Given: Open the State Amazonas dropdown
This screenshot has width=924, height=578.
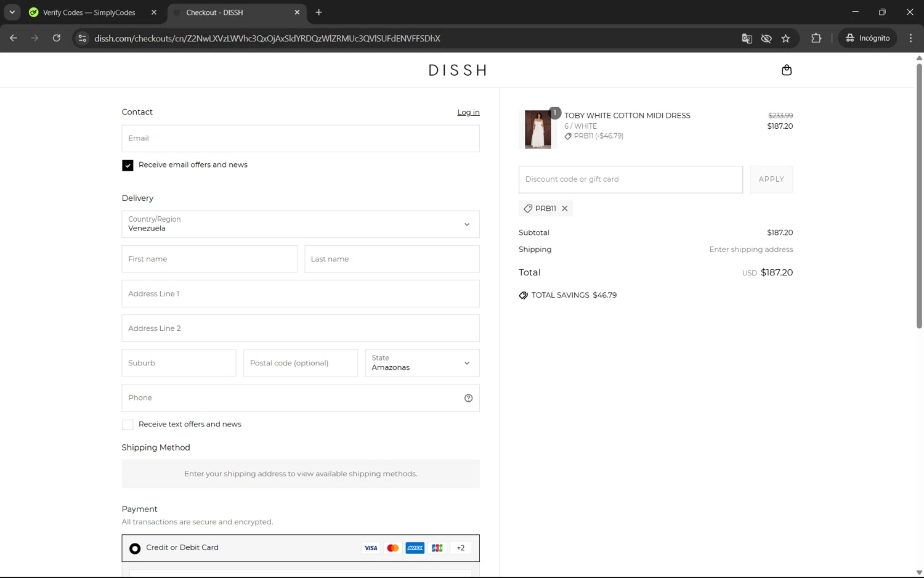Looking at the screenshot, I should tap(422, 363).
